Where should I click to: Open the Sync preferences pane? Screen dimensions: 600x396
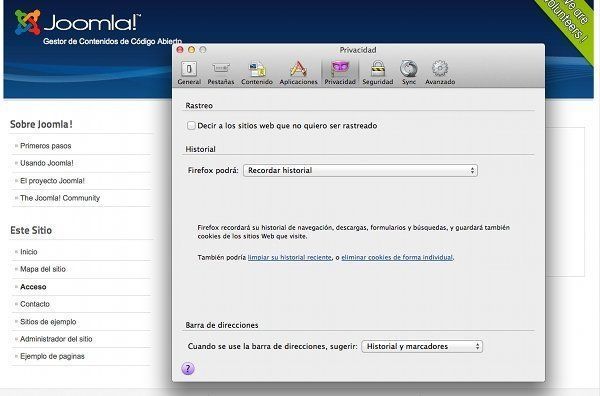pos(409,72)
